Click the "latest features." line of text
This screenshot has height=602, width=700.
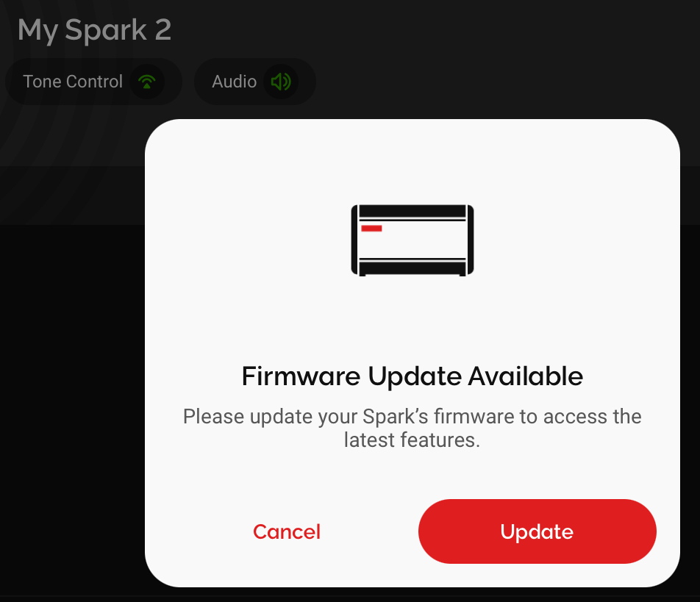pos(412,440)
